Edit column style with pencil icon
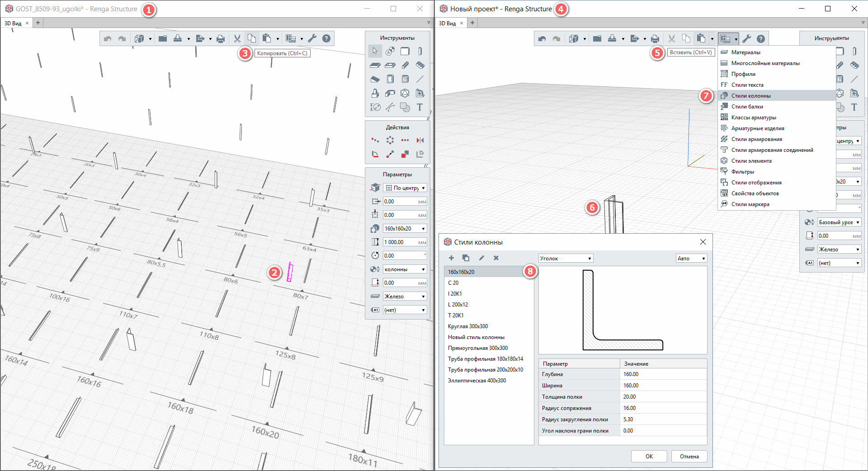Viewport: 868px width, 471px height. (x=481, y=258)
